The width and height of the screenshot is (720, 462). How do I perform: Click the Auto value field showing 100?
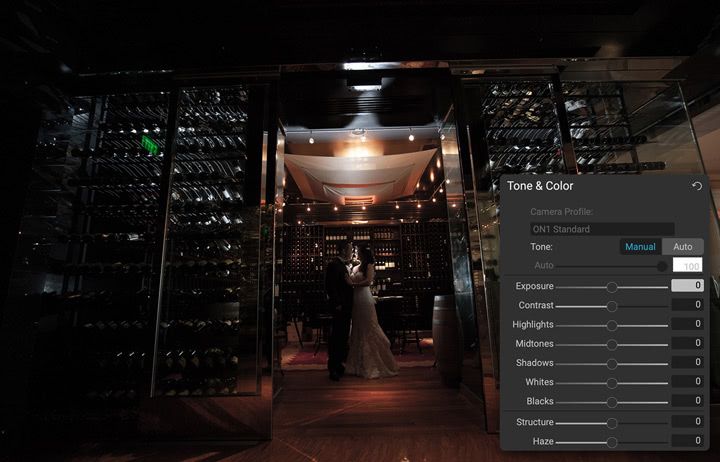click(687, 265)
